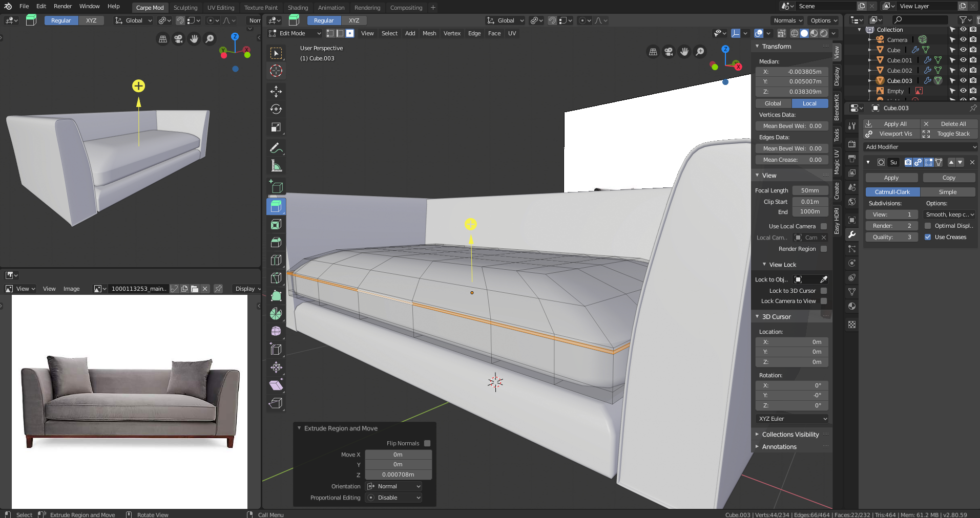Click Apply All modifiers button
Image resolution: width=980 pixels, height=518 pixels.
[891, 124]
